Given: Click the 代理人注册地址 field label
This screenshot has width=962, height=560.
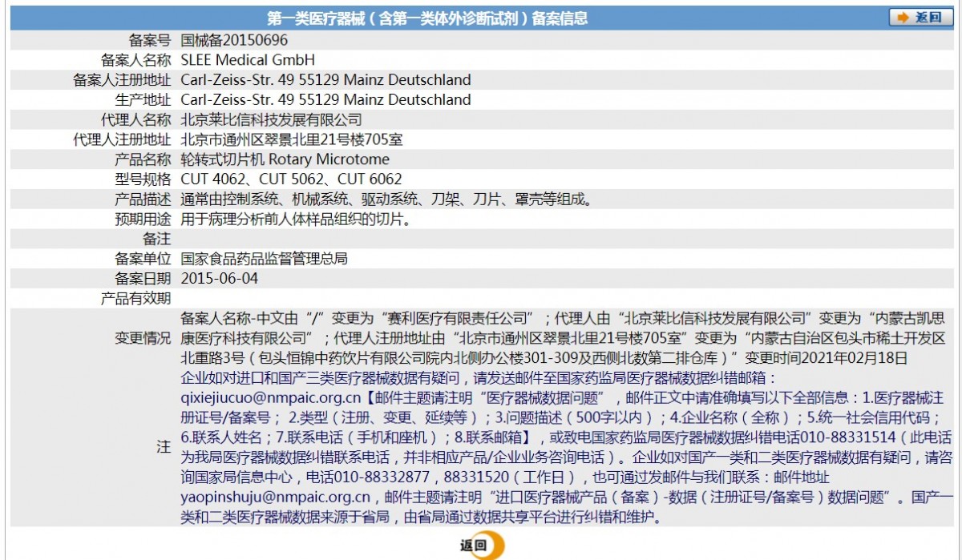Looking at the screenshot, I should (x=122, y=139).
